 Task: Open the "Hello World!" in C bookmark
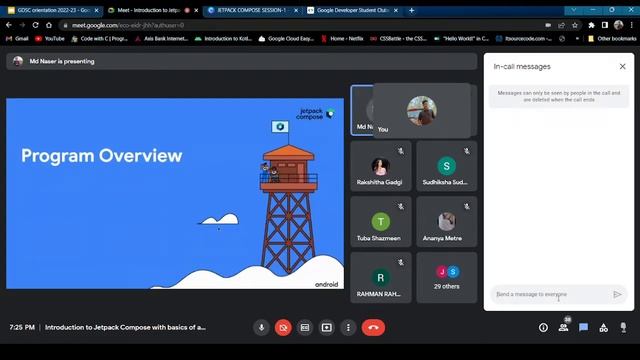pos(462,39)
